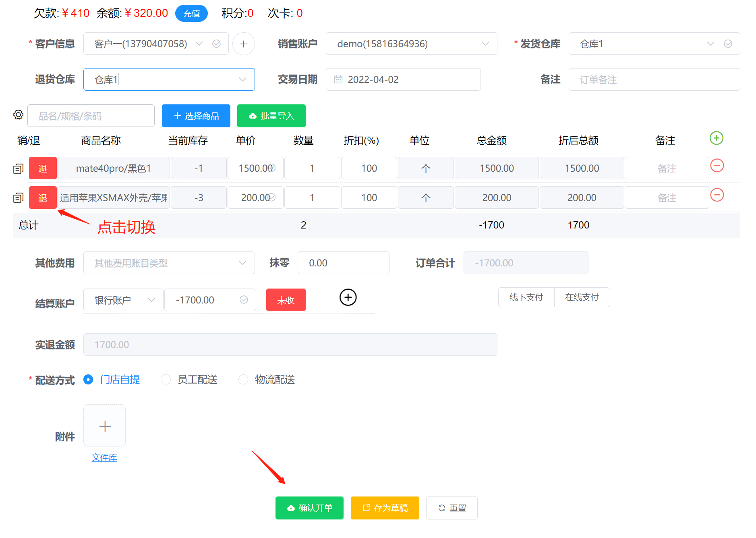Click the unit 个 cell in 苹果XSMAX外壳 row
Viewport: 756px width, 538px height.
(426, 197)
